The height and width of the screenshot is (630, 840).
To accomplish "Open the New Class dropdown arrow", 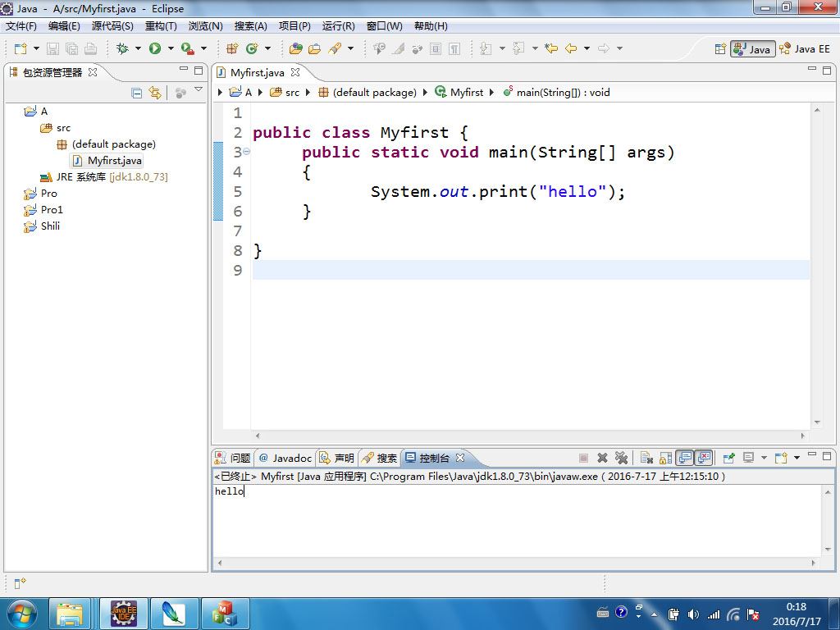I will click(268, 48).
